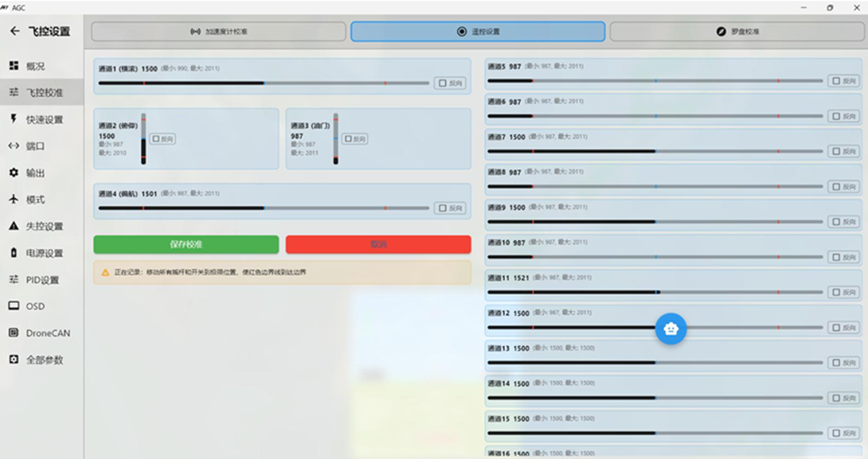
Task: Click the 输出 gear icon in sidebar
Action: tap(14, 173)
